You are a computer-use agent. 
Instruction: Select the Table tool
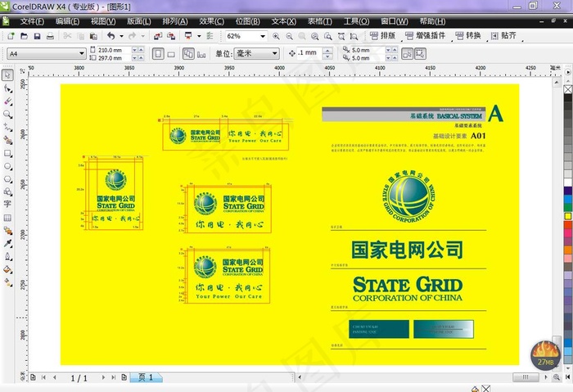pyautogui.click(x=7, y=218)
